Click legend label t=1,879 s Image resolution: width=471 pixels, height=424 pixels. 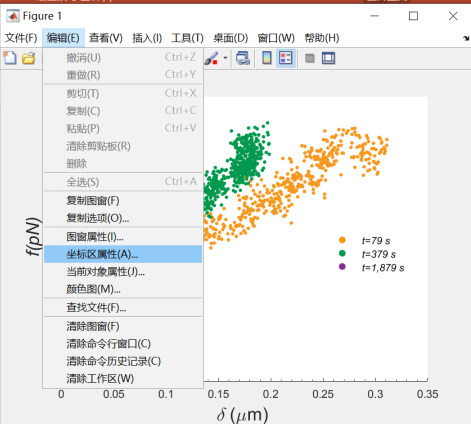(x=383, y=268)
